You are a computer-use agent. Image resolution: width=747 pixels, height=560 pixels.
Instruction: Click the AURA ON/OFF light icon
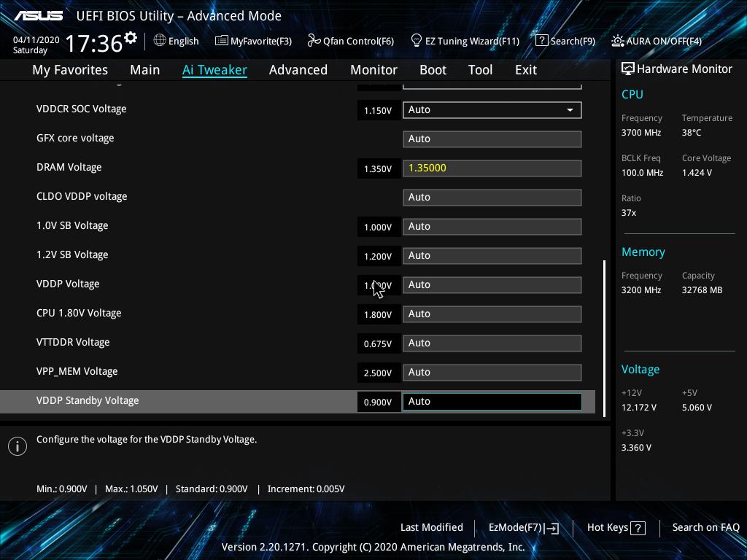(x=617, y=41)
